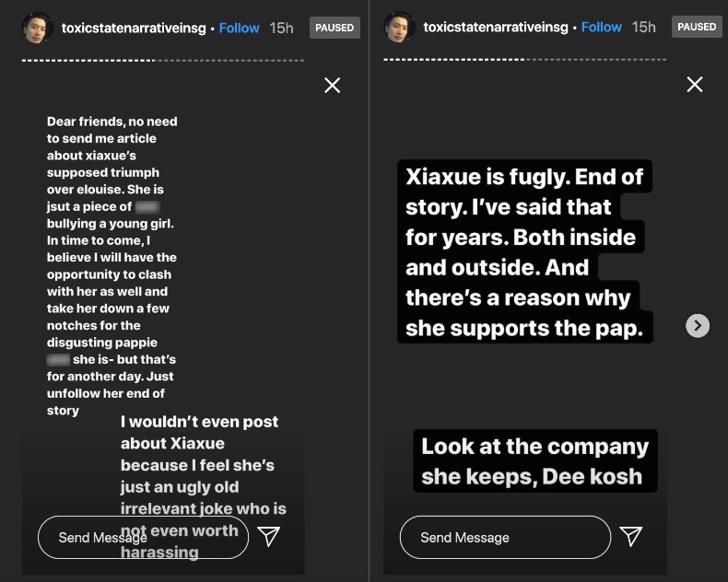The height and width of the screenshot is (582, 728).
Task: Open toxicstatenarrativeinsg username in right story
Action: pyautogui.click(x=497, y=28)
